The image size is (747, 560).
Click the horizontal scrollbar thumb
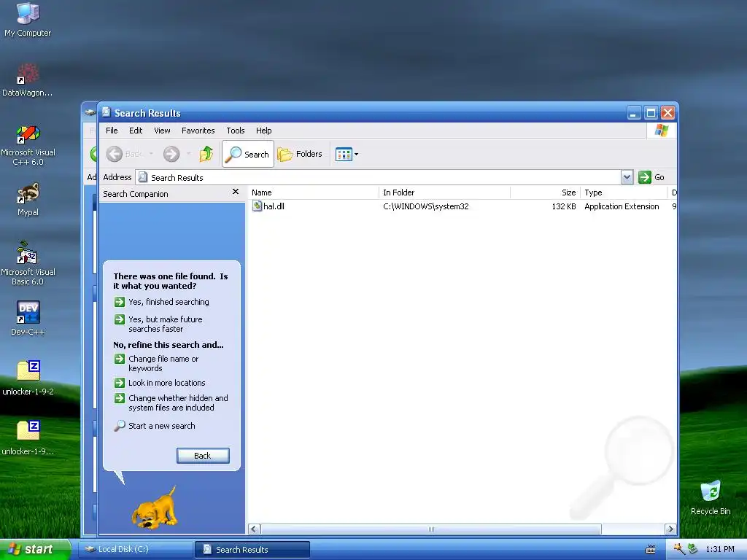click(x=431, y=529)
